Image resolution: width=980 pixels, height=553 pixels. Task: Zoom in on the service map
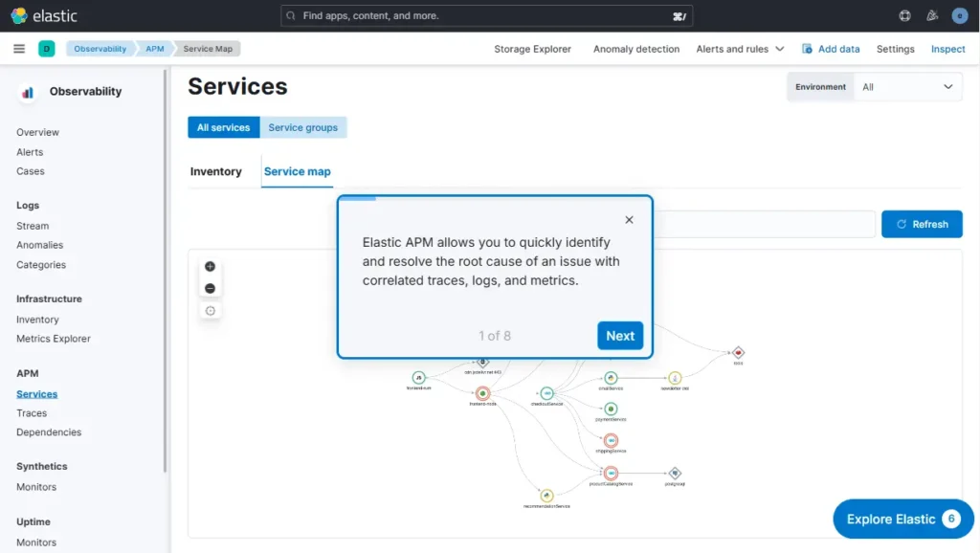pos(210,266)
